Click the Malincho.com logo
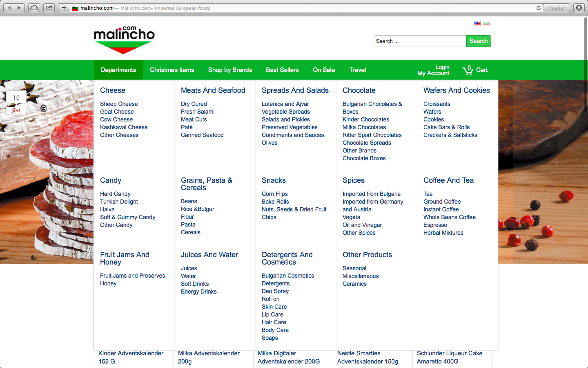 pos(124,40)
